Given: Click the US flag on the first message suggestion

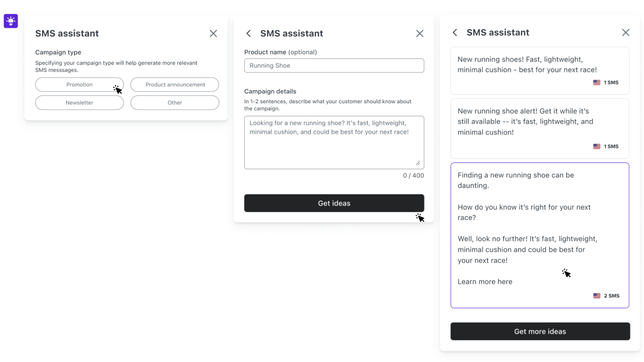Looking at the screenshot, I should pos(596,82).
